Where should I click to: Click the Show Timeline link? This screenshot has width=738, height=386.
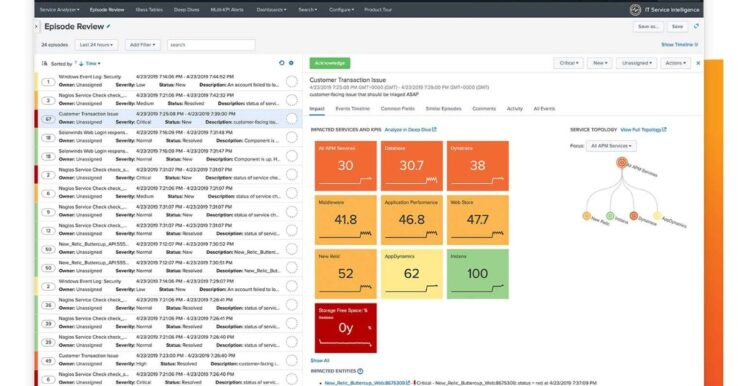click(x=679, y=45)
